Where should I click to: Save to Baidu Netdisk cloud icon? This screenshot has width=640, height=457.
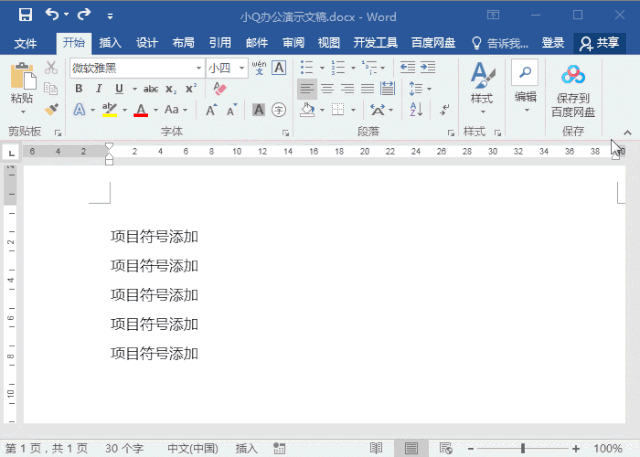point(573,74)
